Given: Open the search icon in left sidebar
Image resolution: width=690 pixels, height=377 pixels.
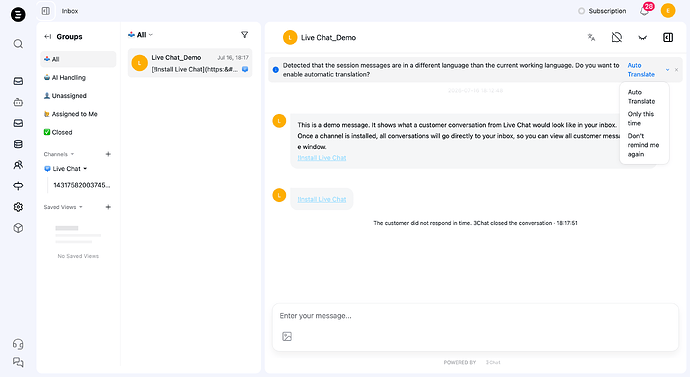Looking at the screenshot, I should (18, 44).
